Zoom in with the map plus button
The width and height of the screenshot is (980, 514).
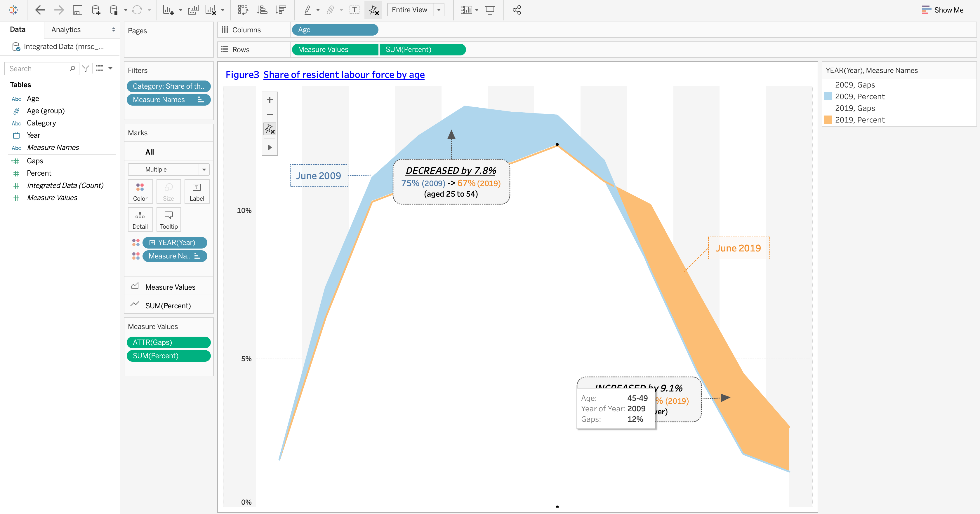pos(270,99)
